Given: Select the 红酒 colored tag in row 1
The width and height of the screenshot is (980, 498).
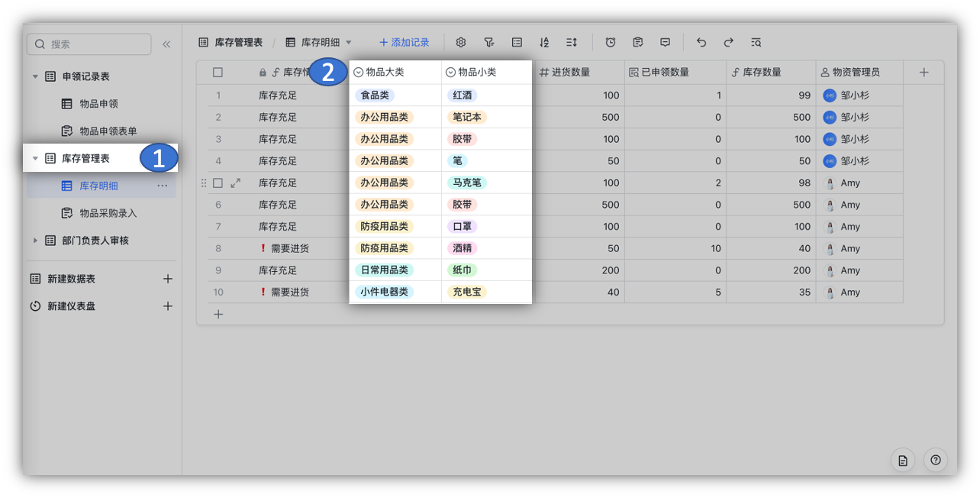Looking at the screenshot, I should (463, 95).
